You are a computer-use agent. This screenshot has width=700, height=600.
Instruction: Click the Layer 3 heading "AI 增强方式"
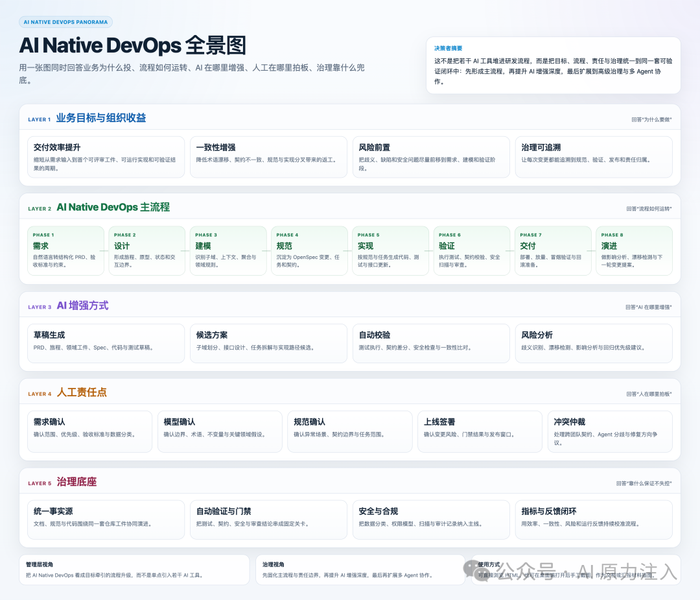tap(82, 306)
